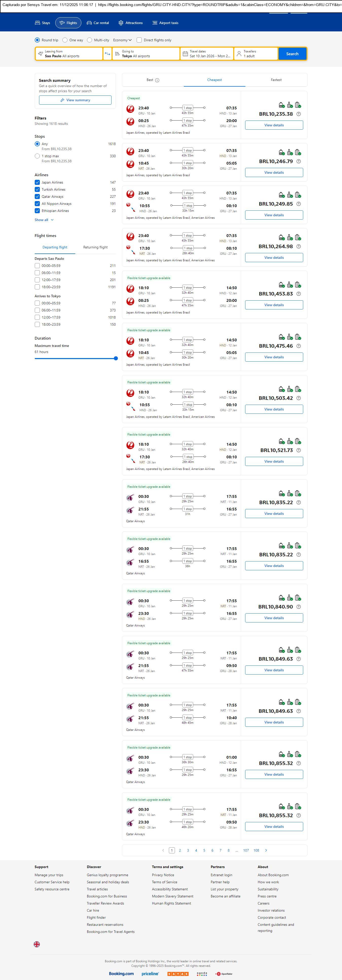Click the Leaving from Sao Paulo field
The width and height of the screenshot is (342, 980).
(x=69, y=54)
